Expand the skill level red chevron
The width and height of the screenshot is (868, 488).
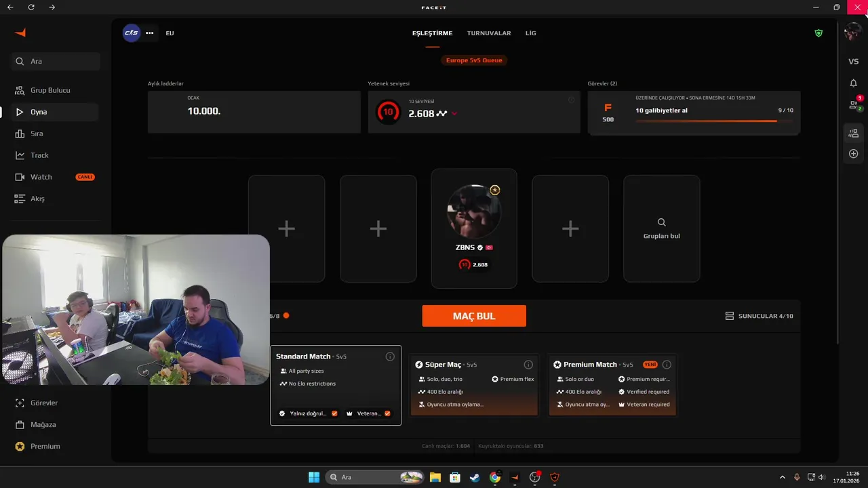click(454, 114)
